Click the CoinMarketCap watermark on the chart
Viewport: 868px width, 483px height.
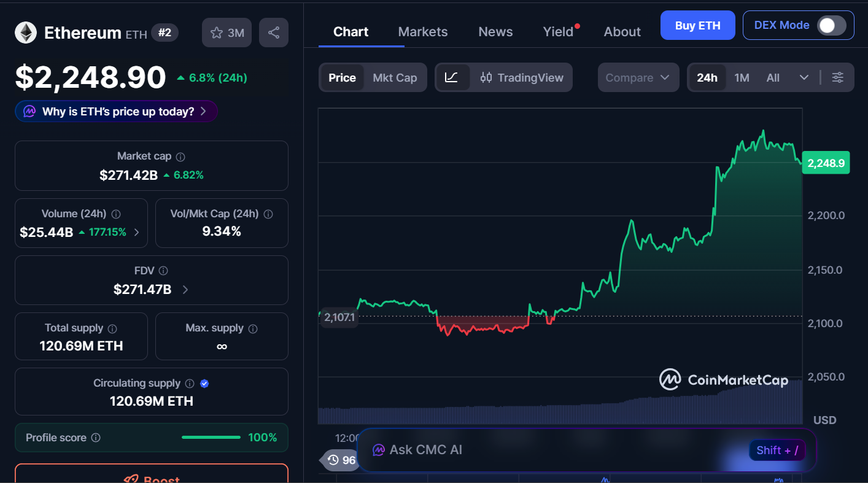[x=725, y=380]
